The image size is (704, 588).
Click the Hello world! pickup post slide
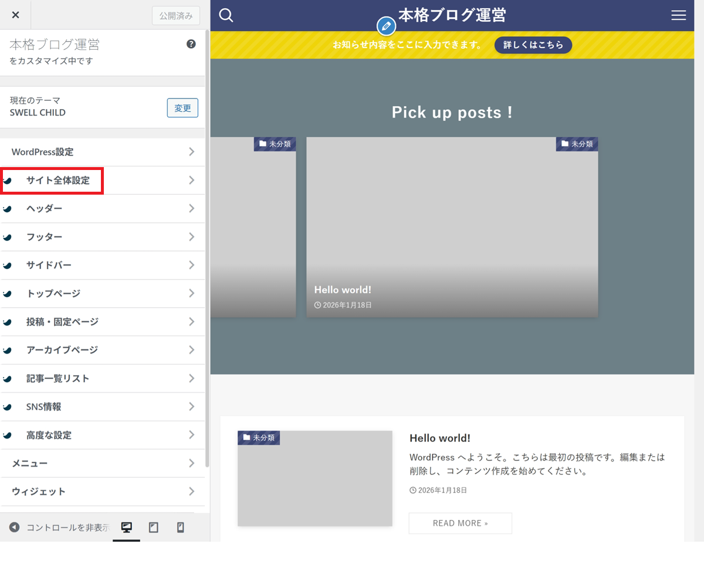pos(452,227)
